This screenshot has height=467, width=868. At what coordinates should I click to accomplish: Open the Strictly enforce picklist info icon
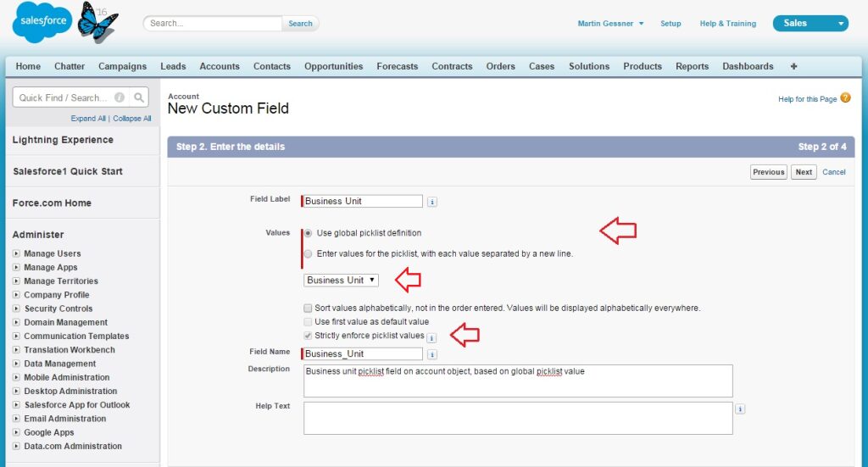(x=431, y=338)
